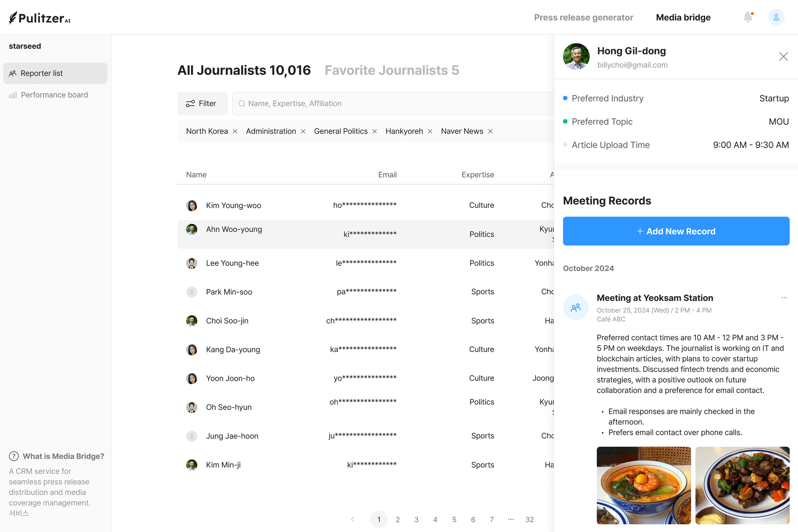Expand pagination with the ellipsis
Viewport: 798px width, 532px height.
511,519
